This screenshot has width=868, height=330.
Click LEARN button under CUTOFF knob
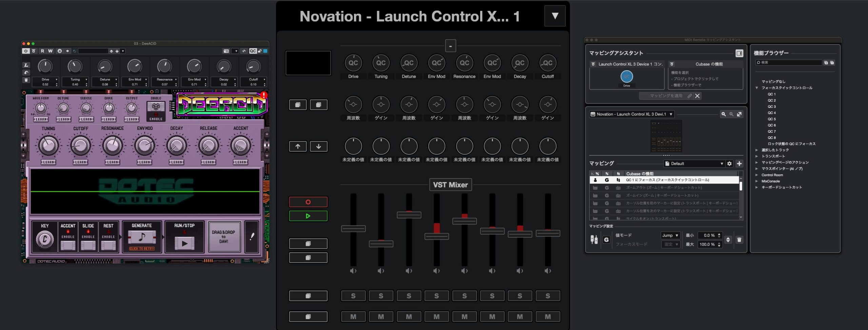coord(80,162)
